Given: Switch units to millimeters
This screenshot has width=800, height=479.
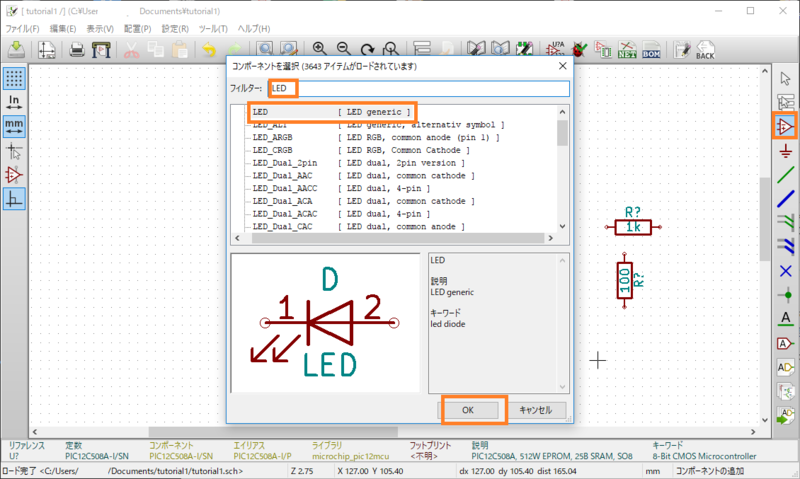Looking at the screenshot, I should tap(14, 126).
